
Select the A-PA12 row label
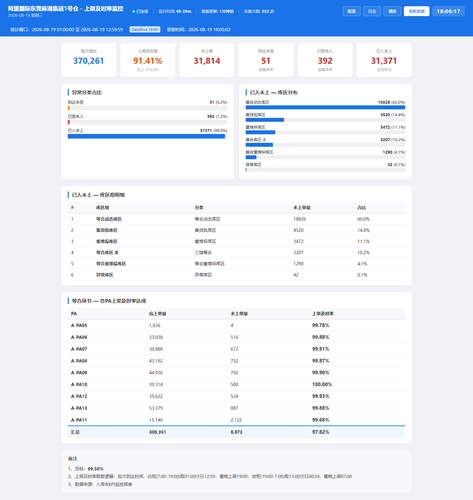point(79,396)
